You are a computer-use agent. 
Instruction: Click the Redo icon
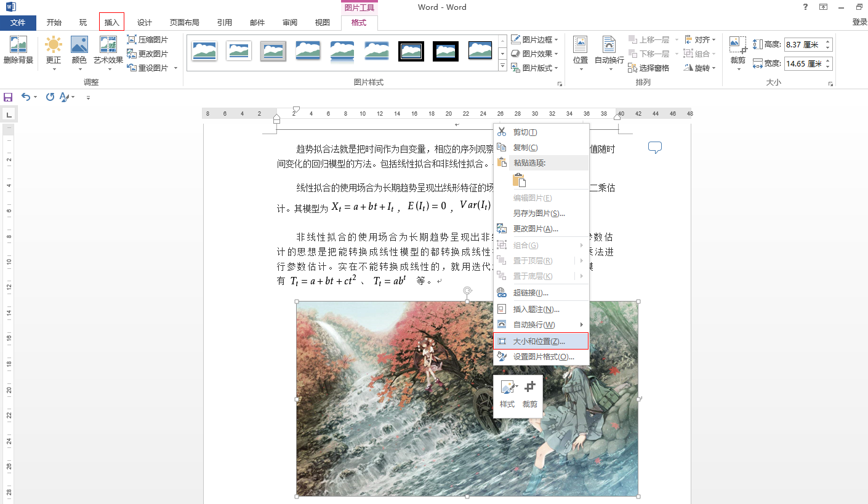click(50, 97)
